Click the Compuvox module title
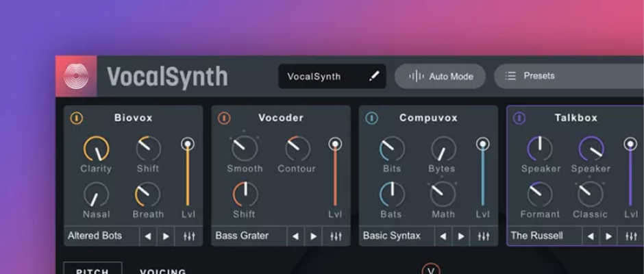 (x=428, y=118)
